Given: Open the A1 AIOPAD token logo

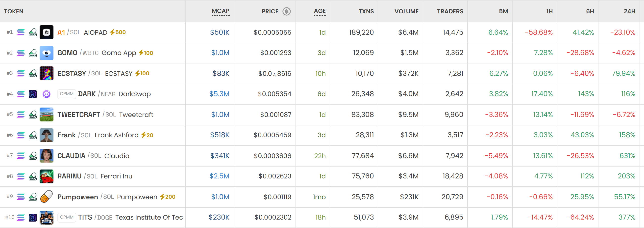Looking at the screenshot, I should [x=47, y=32].
